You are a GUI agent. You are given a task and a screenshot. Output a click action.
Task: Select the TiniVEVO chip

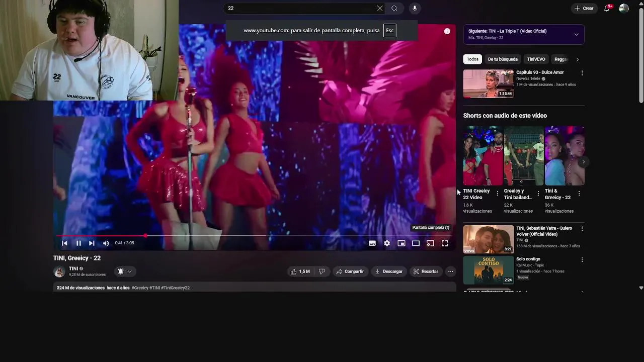[536, 59]
